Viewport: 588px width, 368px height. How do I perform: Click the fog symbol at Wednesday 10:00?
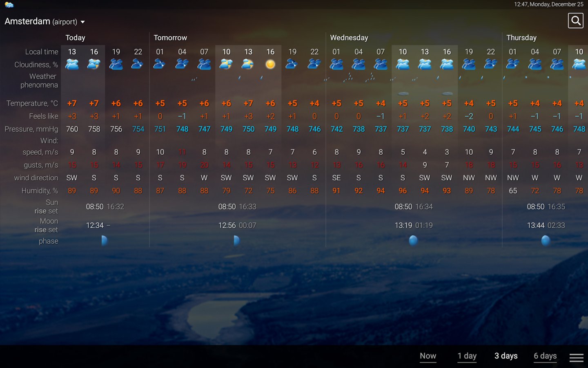403,93
